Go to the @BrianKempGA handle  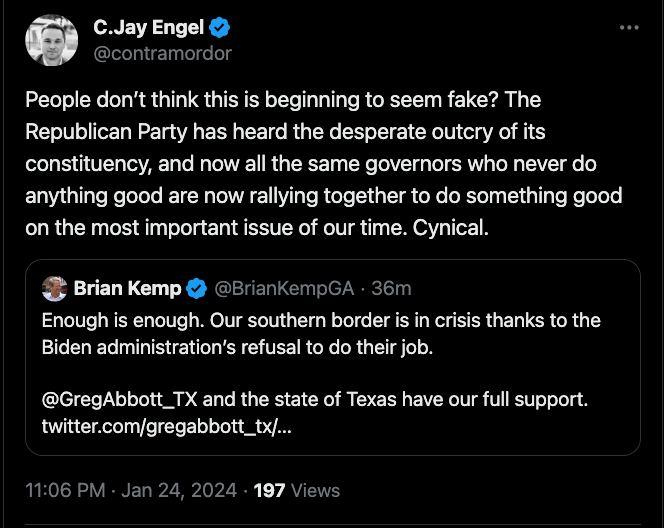[284, 288]
